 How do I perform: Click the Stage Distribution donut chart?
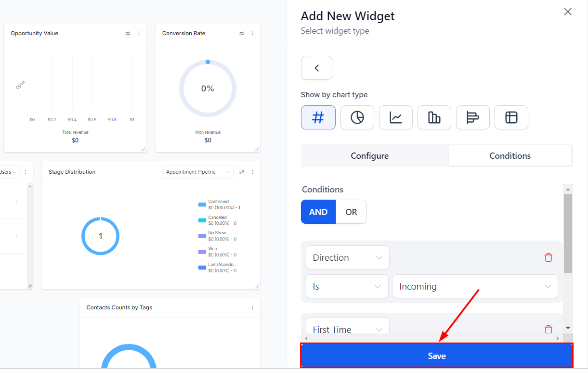pyautogui.click(x=100, y=236)
